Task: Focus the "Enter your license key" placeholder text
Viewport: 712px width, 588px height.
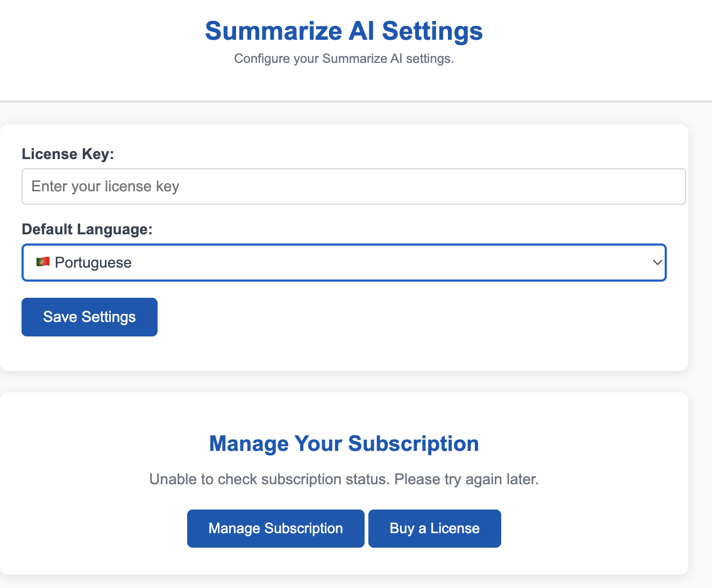Action: click(105, 187)
